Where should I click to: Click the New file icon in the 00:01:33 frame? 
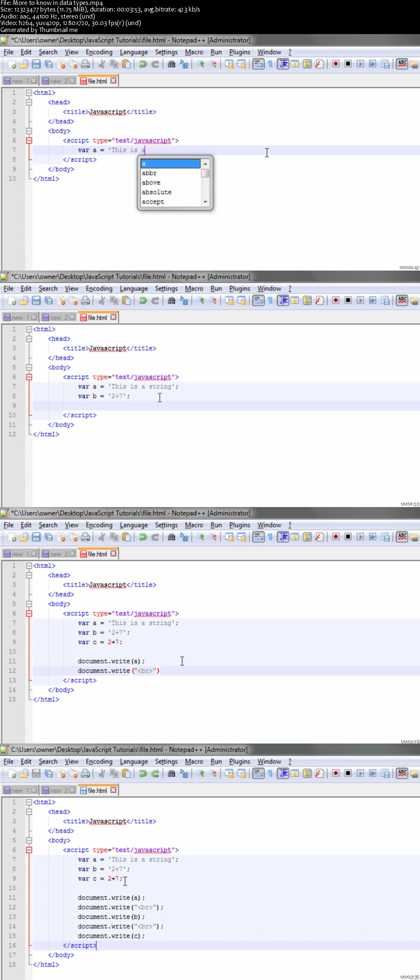coord(12,301)
